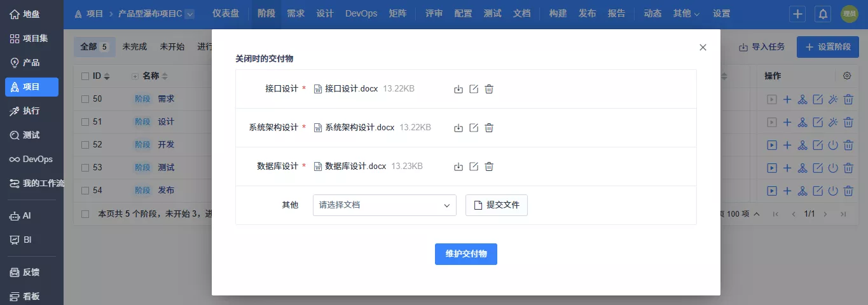Screen dimensions: 868x305
Task: Click the power icon on stage 53
Action: 833,168
